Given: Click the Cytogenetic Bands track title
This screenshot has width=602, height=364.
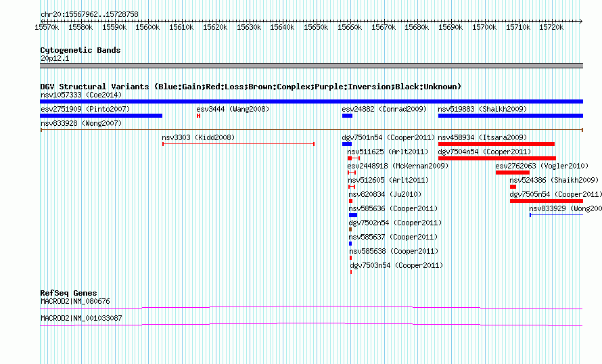Looking at the screenshot, I should [80, 50].
